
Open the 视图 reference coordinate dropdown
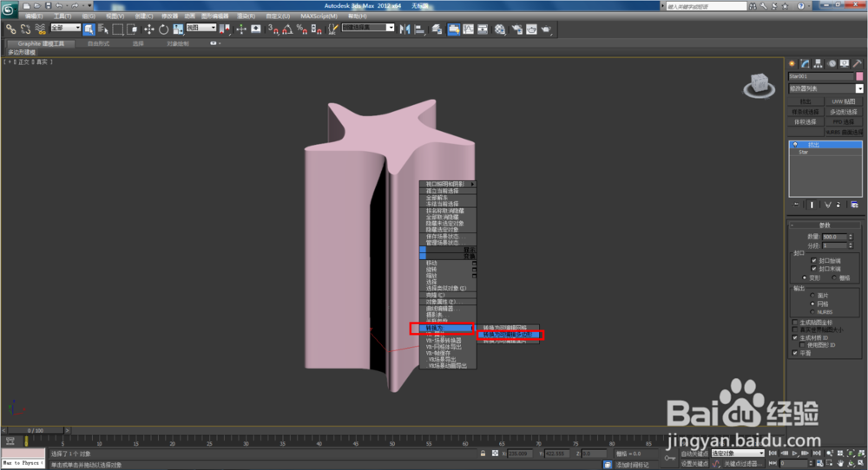click(201, 28)
